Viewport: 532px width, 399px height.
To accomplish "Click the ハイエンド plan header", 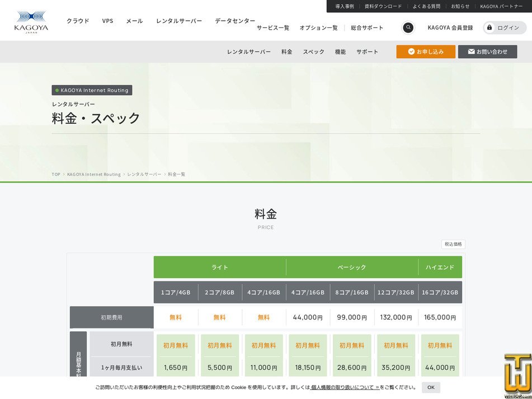I will pos(440,267).
